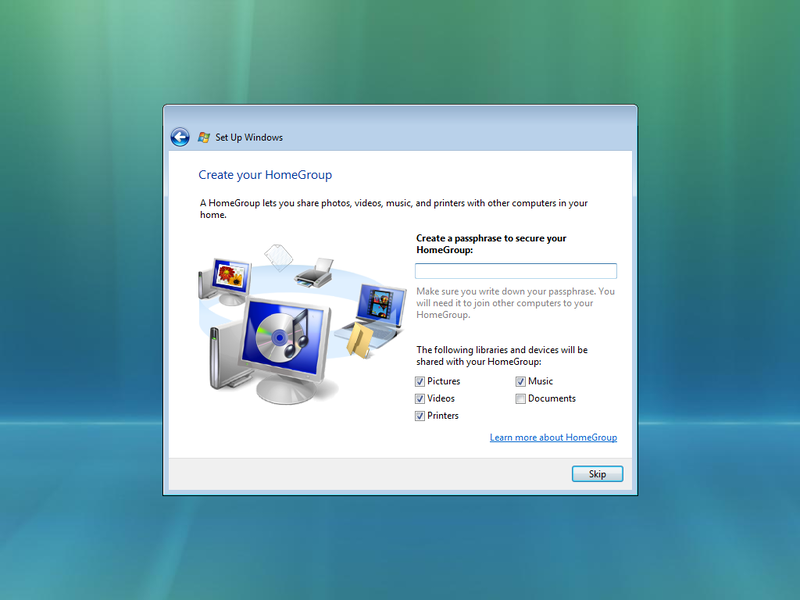Toggle the Printers checkbox

(420, 415)
